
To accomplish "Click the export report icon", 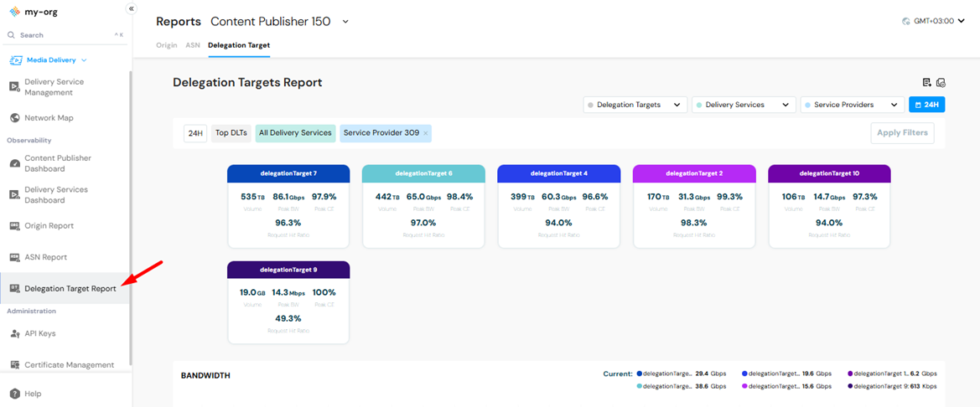I will point(927,82).
